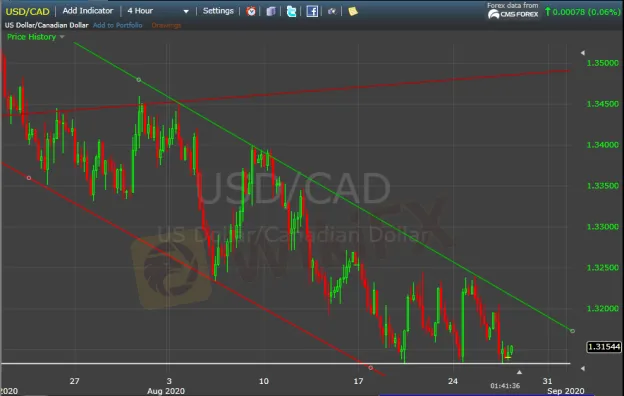Select the green trendline's lower right handle
The height and width of the screenshot is (396, 624).
coord(572,331)
